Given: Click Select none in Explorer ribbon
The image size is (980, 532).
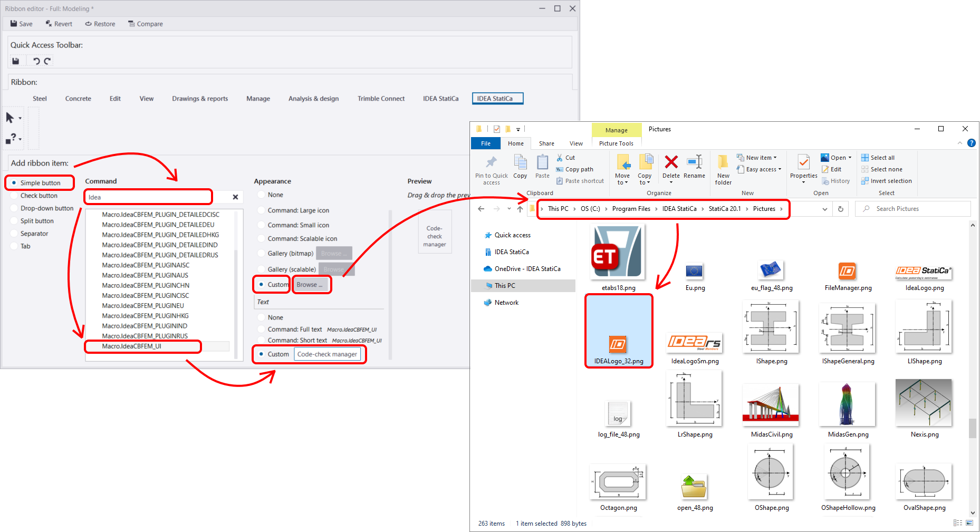Looking at the screenshot, I should point(882,169).
